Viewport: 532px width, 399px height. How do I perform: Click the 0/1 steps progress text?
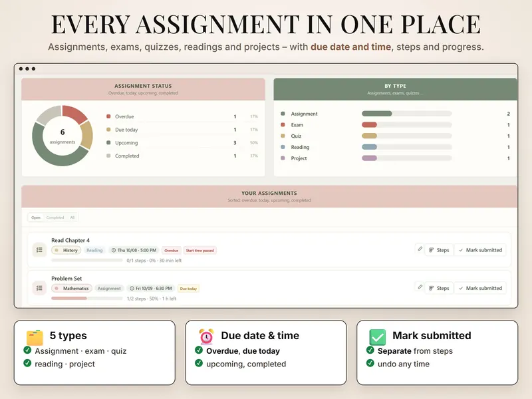[154, 261]
